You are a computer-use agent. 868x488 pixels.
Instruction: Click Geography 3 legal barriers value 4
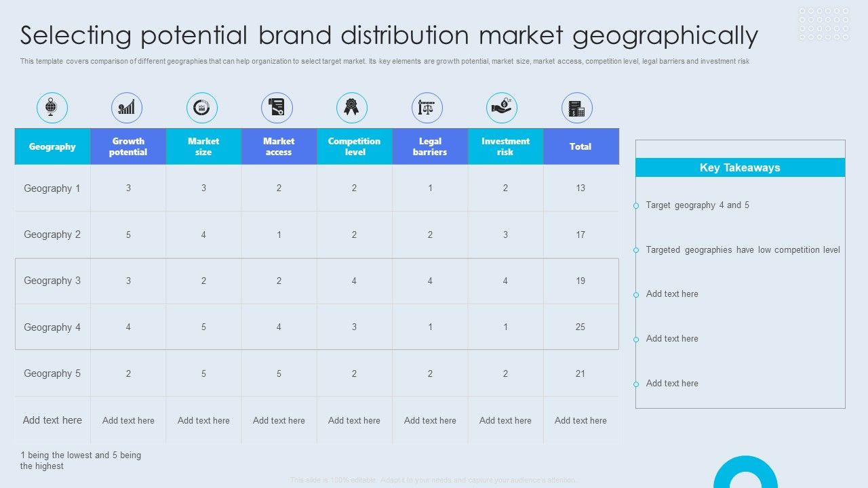(x=430, y=281)
